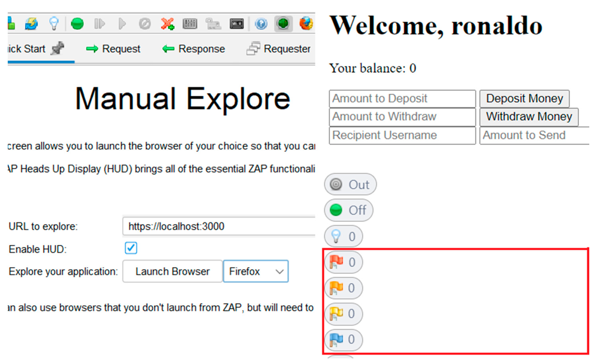The height and width of the screenshot is (364, 598).
Task: Click the Launch Browser button
Action: tap(172, 271)
